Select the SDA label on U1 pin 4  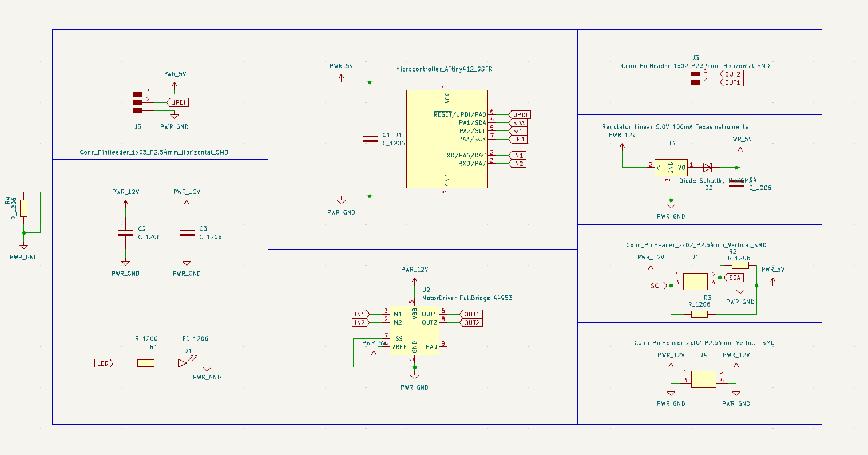[518, 123]
